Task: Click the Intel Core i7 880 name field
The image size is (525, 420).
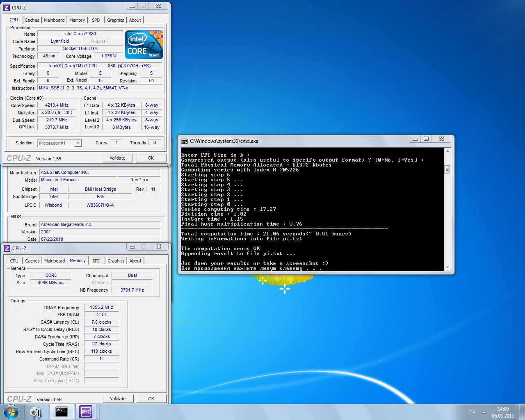Action: click(80, 34)
